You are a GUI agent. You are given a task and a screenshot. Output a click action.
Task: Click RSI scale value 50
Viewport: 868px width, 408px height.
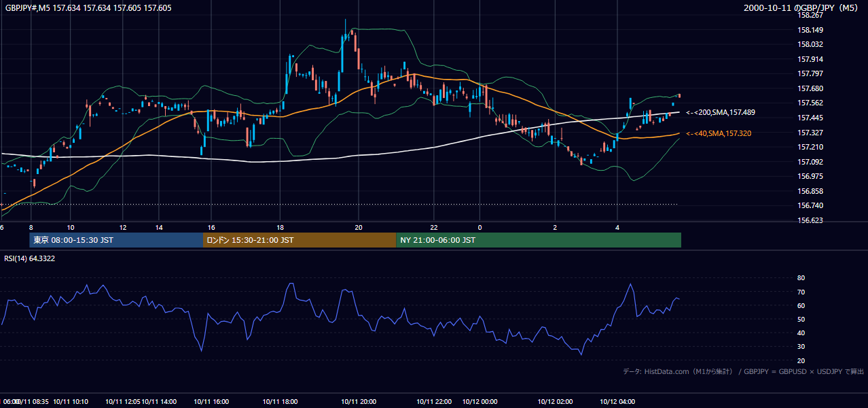pos(801,319)
